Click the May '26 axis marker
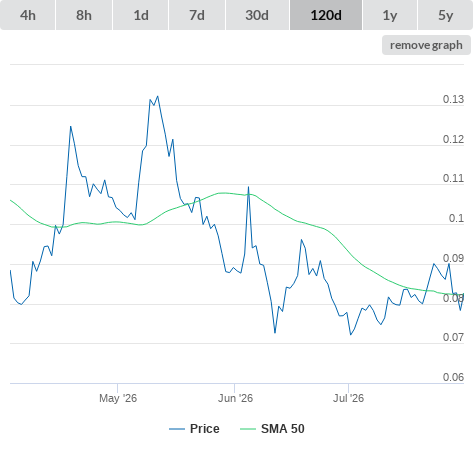The height and width of the screenshot is (455, 474). point(118,398)
